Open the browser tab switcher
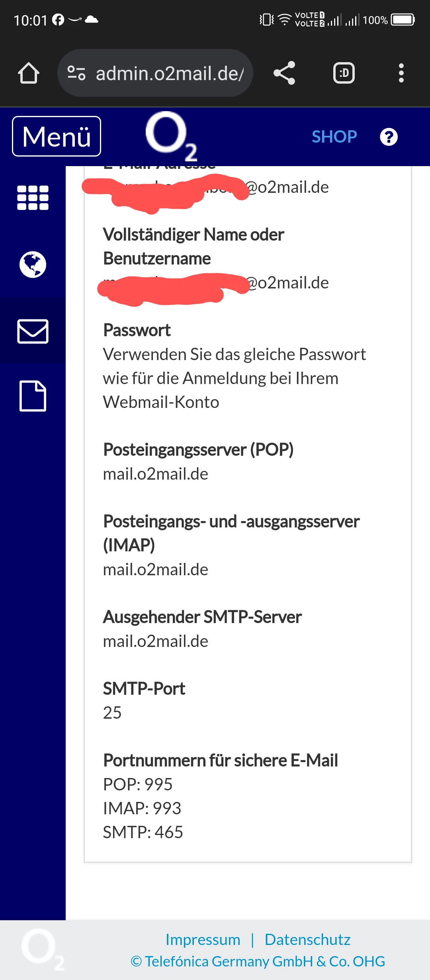 tap(344, 73)
